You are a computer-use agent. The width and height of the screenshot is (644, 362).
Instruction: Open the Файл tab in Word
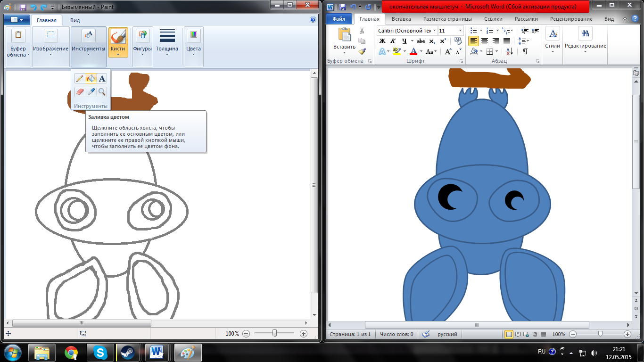(339, 19)
